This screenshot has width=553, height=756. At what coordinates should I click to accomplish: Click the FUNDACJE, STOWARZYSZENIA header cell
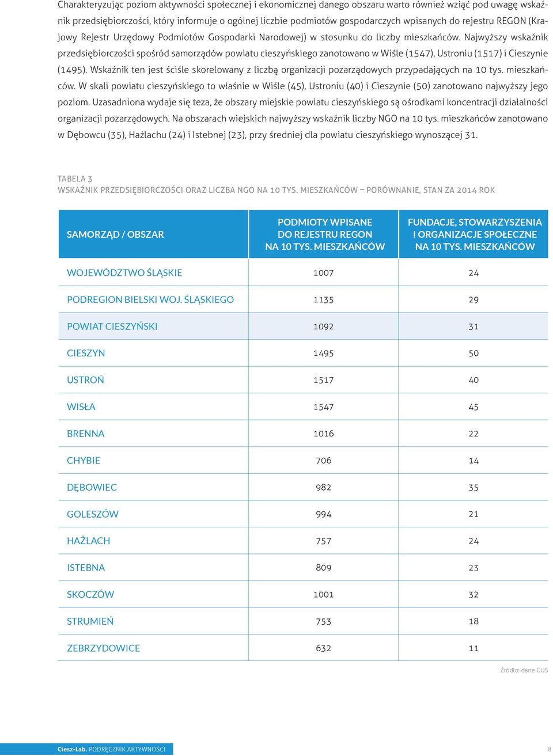(x=474, y=234)
